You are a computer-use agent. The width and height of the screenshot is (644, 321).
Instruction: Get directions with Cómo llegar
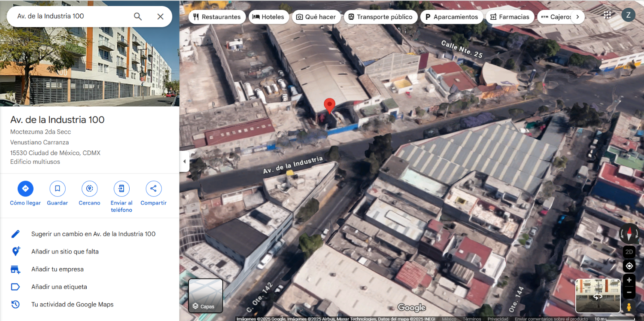pyautogui.click(x=25, y=193)
